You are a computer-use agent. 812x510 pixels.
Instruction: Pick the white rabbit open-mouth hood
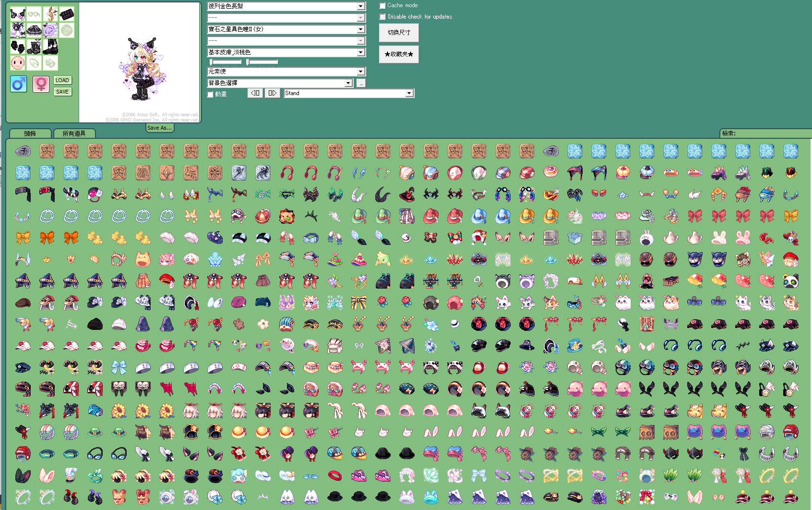pos(646,238)
